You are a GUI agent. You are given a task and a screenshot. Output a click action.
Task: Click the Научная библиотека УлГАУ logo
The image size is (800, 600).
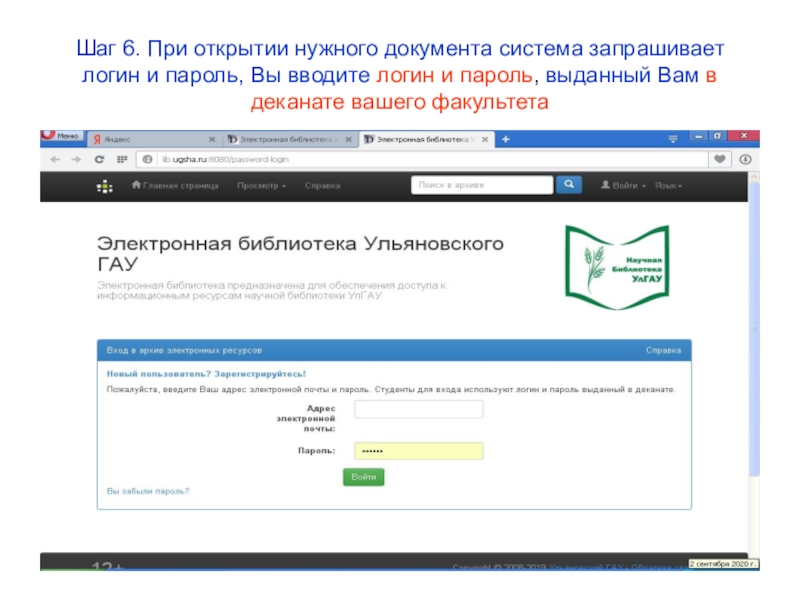click(617, 267)
